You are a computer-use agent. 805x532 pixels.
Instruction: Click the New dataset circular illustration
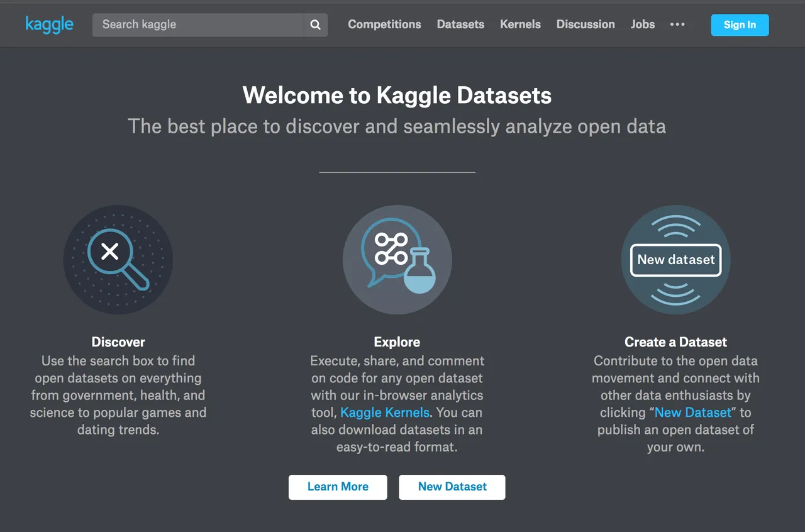click(x=676, y=260)
